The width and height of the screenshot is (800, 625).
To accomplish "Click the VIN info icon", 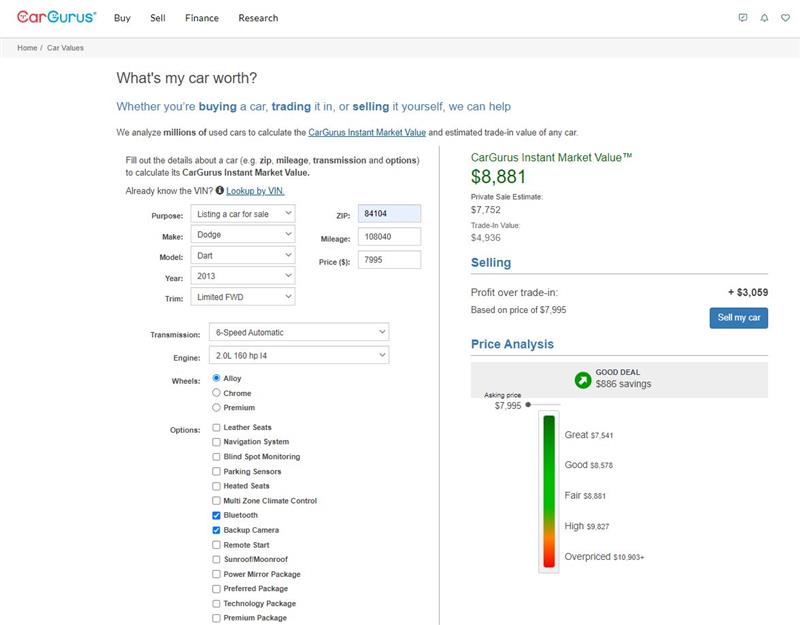I will pyautogui.click(x=219, y=190).
